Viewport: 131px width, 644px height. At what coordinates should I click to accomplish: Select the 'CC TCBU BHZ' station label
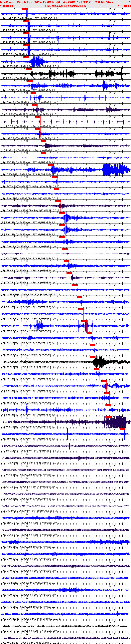(x=10, y=462)
